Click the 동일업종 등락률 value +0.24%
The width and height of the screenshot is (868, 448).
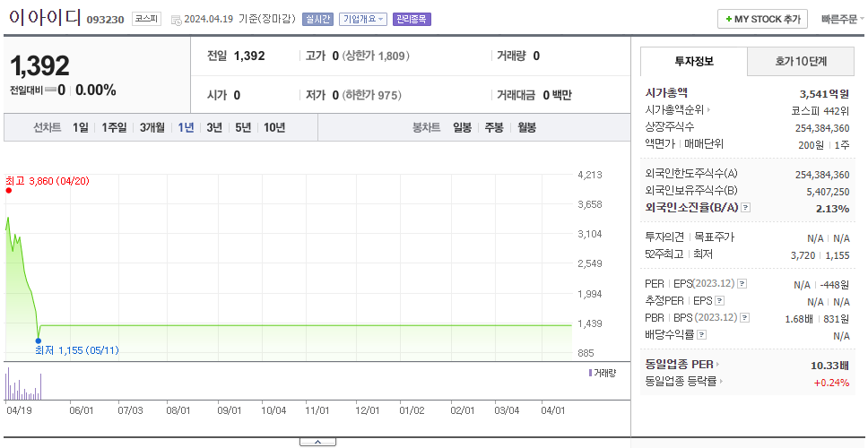[831, 382]
